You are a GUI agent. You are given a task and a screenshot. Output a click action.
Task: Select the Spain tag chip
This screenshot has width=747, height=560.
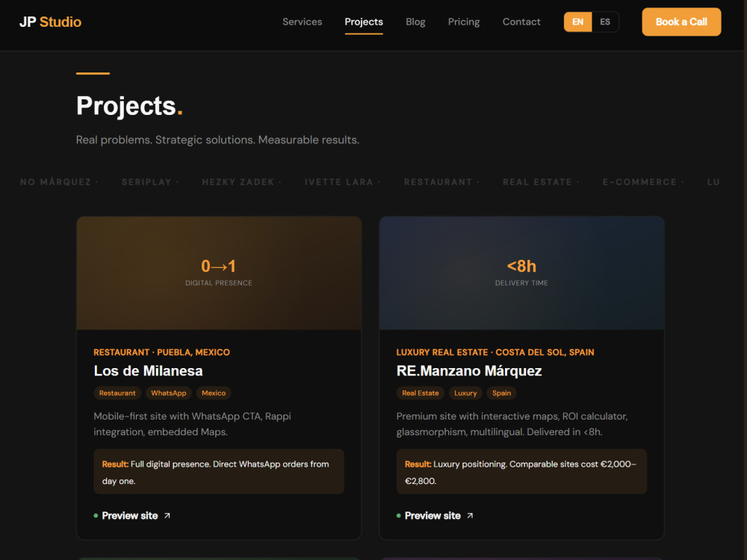[502, 393]
